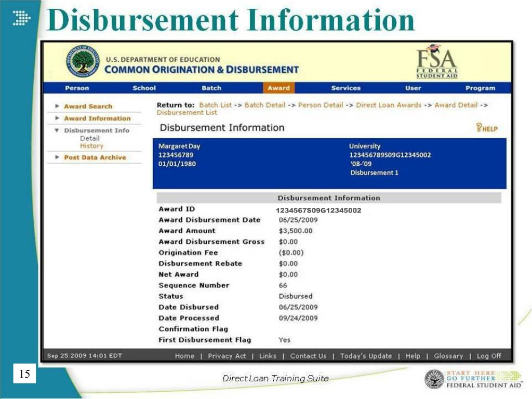
Task: Click the University label in header
Action: tap(365, 146)
